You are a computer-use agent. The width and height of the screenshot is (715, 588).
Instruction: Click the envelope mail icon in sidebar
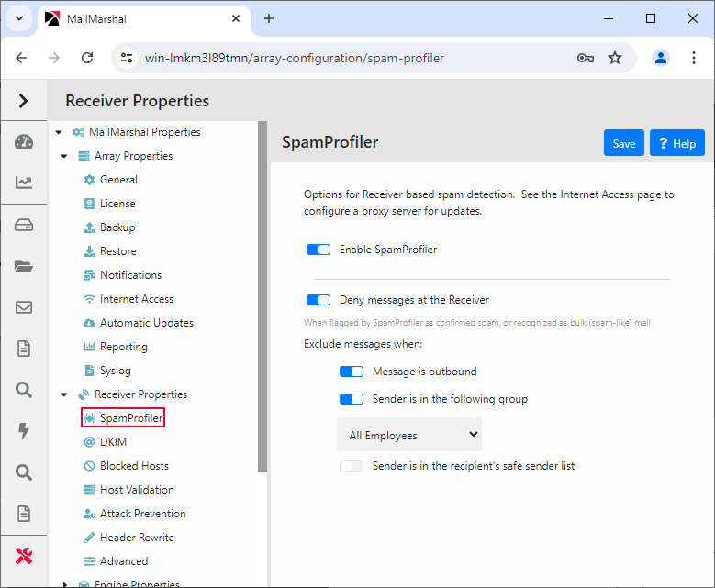click(24, 307)
